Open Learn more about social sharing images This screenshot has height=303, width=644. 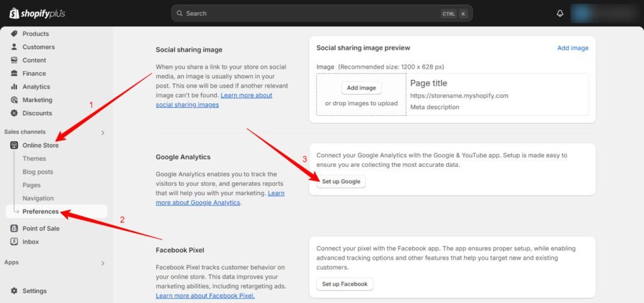214,100
